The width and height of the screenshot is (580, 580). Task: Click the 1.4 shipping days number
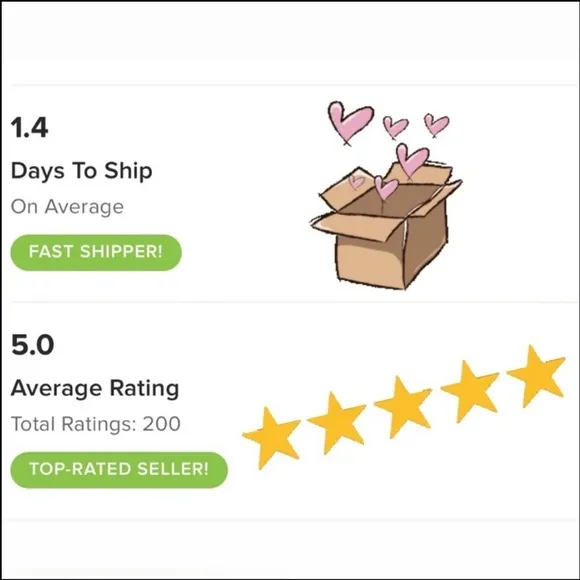tap(30, 128)
